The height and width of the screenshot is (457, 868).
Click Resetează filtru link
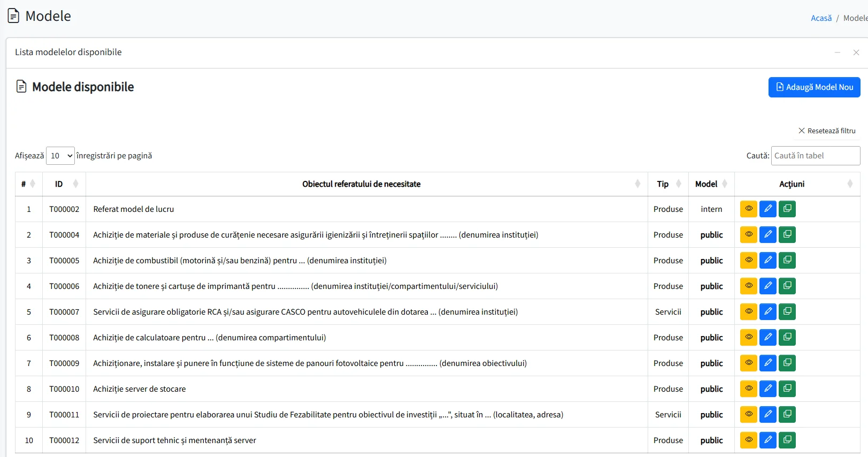827,131
